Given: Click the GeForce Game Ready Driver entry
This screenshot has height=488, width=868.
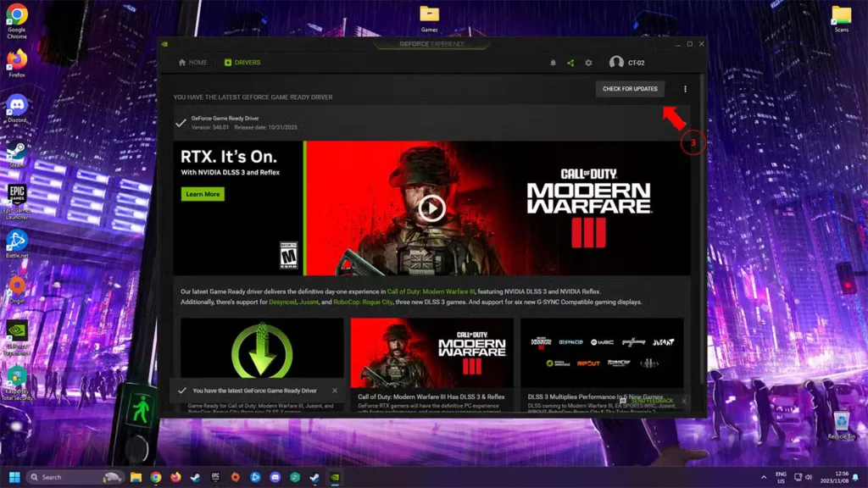Looking at the screenshot, I should 431,123.
